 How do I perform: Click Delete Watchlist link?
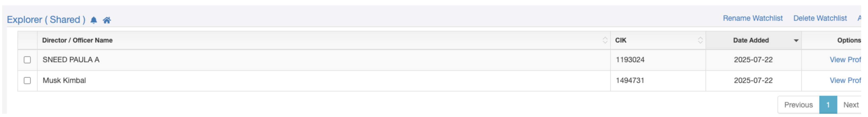tap(820, 18)
